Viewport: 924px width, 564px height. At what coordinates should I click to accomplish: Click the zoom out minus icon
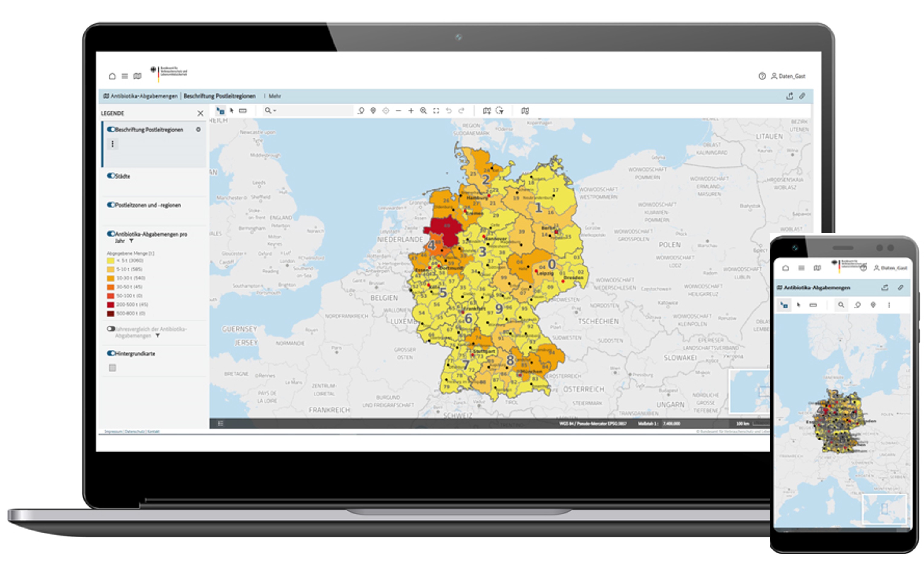click(398, 111)
